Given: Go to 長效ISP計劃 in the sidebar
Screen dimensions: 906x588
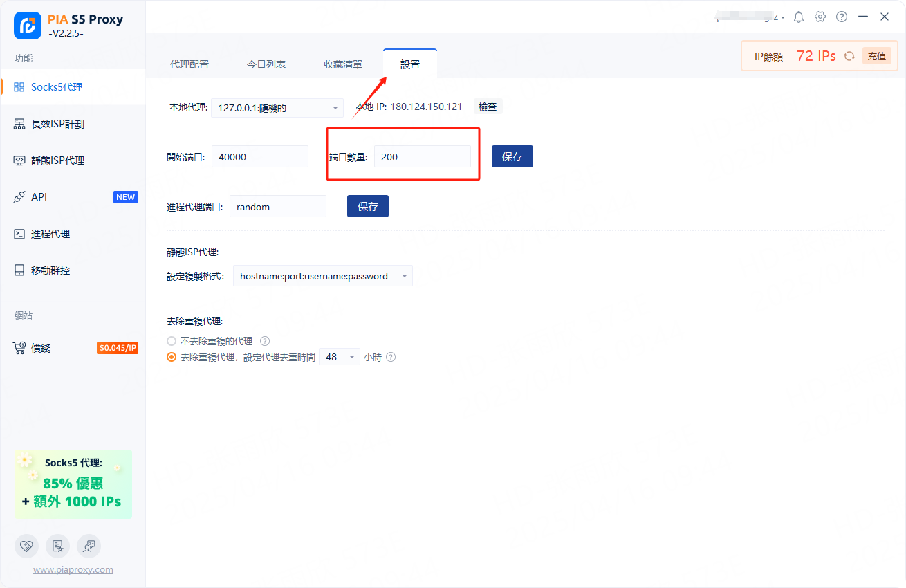Looking at the screenshot, I should click(x=57, y=124).
